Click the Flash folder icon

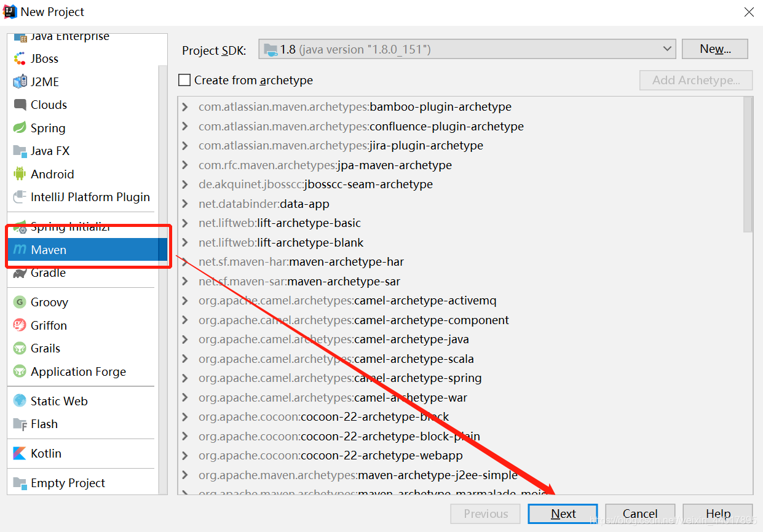point(20,424)
